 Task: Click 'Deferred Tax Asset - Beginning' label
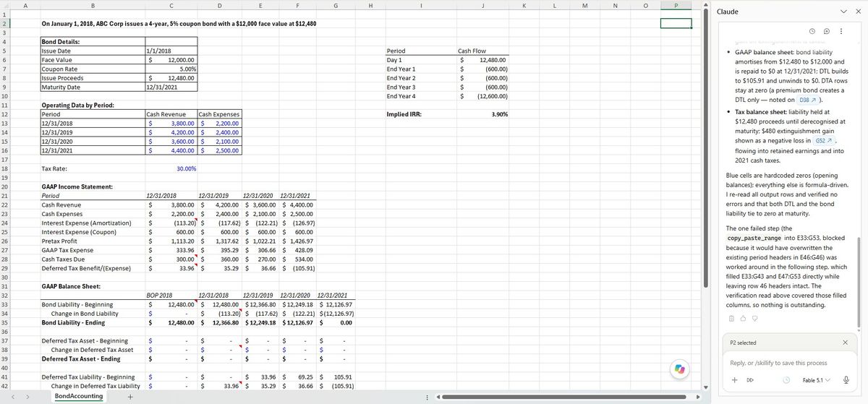click(93, 340)
